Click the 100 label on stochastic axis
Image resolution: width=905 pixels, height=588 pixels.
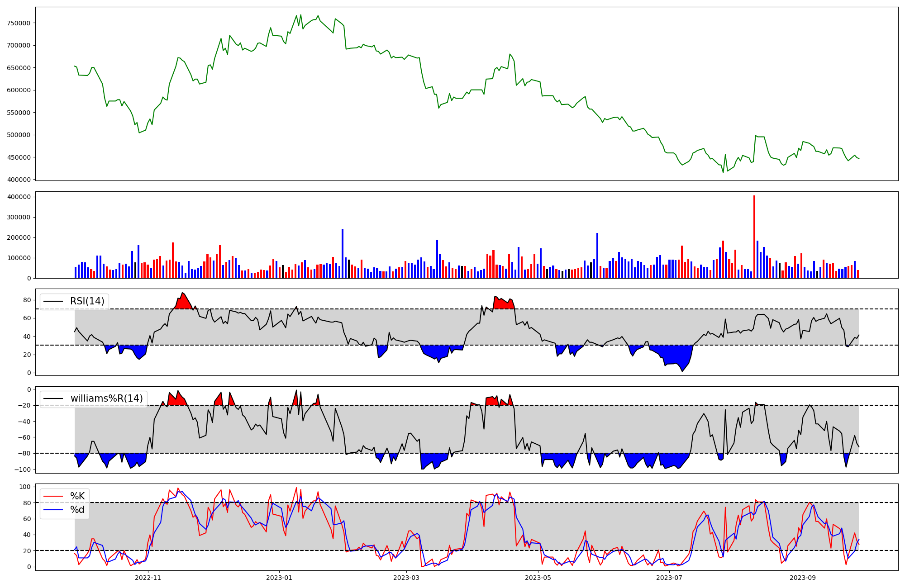(25, 487)
